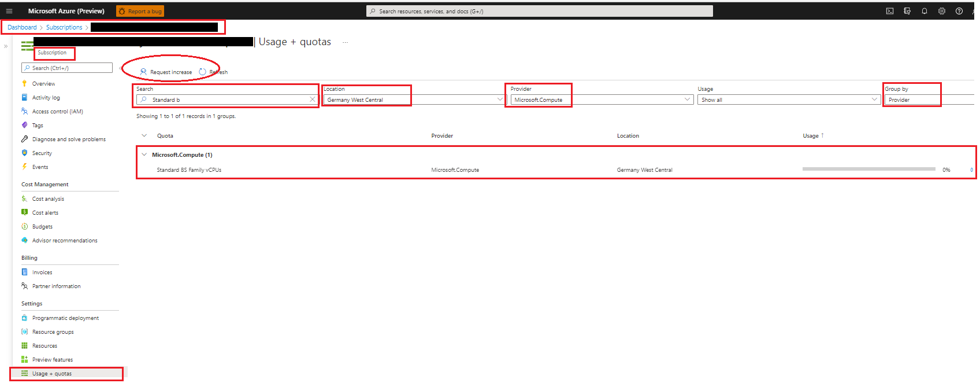Go to Subscriptions breadcrumb

pyautogui.click(x=64, y=27)
